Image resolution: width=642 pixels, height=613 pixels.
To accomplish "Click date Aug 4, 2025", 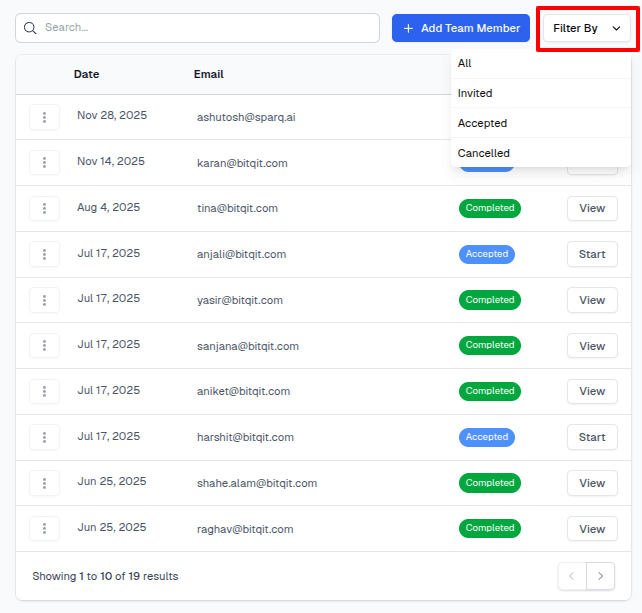I will [109, 208].
